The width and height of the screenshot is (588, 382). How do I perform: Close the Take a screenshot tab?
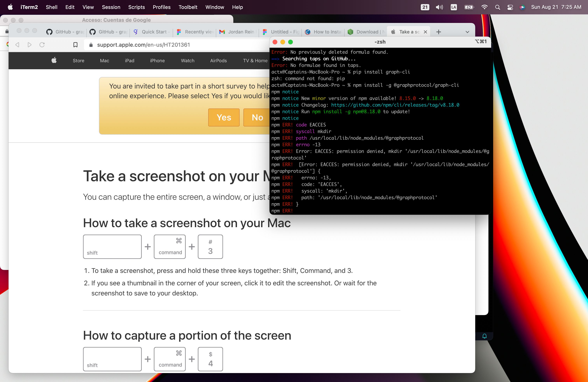point(425,32)
